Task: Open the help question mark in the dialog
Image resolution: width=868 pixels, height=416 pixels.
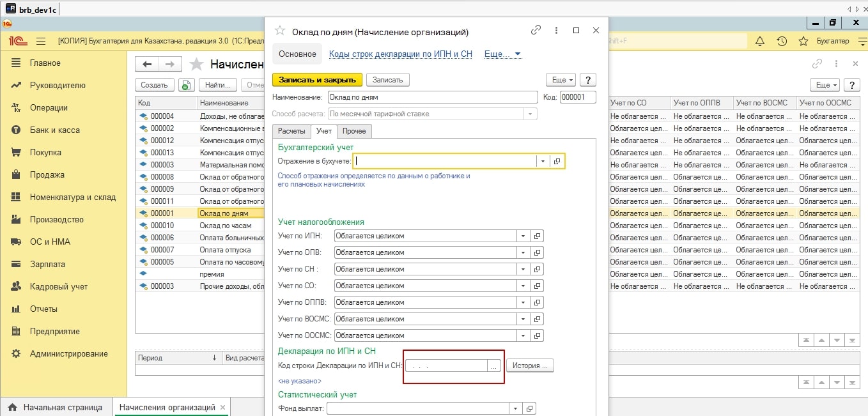Action: click(587, 80)
